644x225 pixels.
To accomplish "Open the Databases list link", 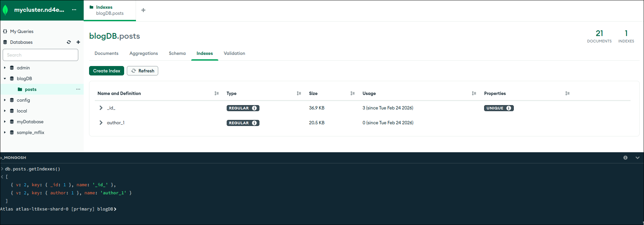I will (21, 42).
